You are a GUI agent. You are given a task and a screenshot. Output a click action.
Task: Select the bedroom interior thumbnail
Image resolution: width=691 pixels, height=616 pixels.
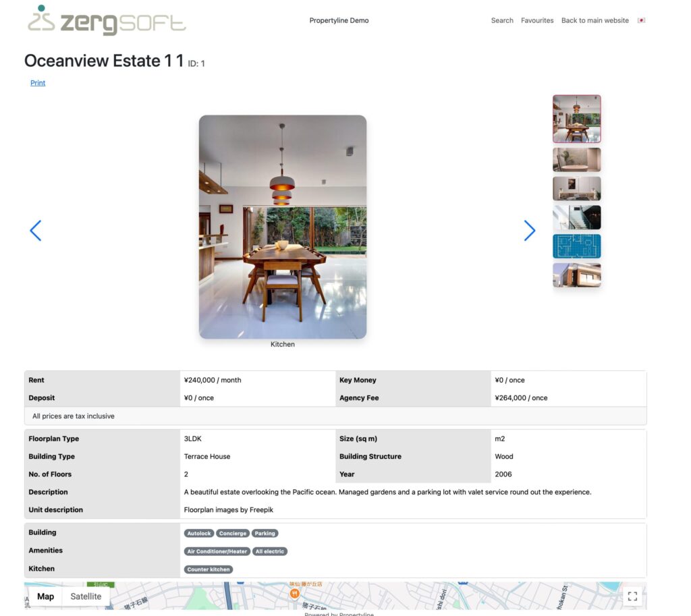[576, 189]
